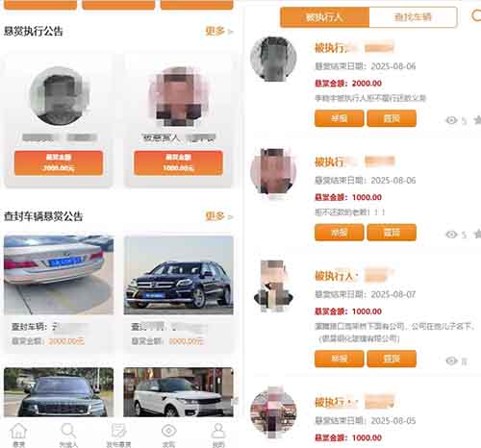Switch to the 查找车辆 tab
The width and height of the screenshot is (481, 448).
click(413, 17)
